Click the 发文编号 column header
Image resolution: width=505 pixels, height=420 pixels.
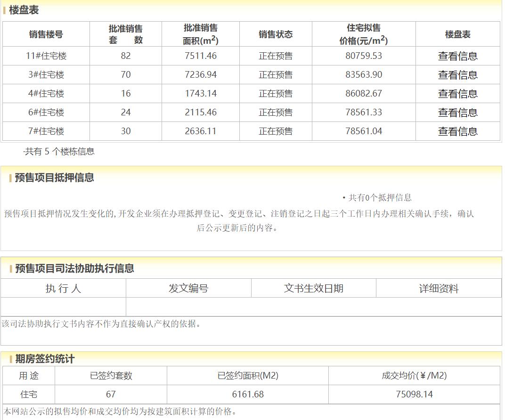click(x=188, y=288)
